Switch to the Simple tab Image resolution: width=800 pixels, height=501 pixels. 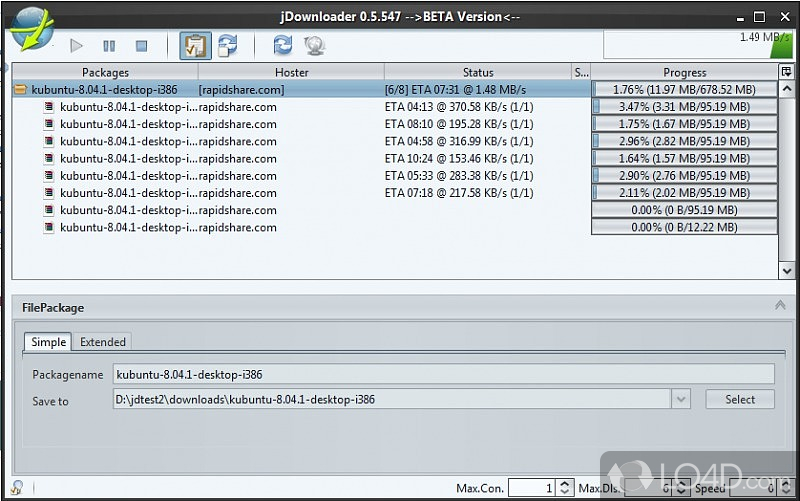(x=48, y=342)
